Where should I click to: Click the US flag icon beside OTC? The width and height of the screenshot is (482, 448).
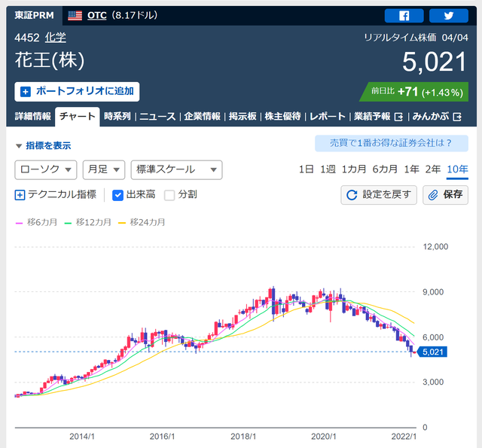pos(75,15)
